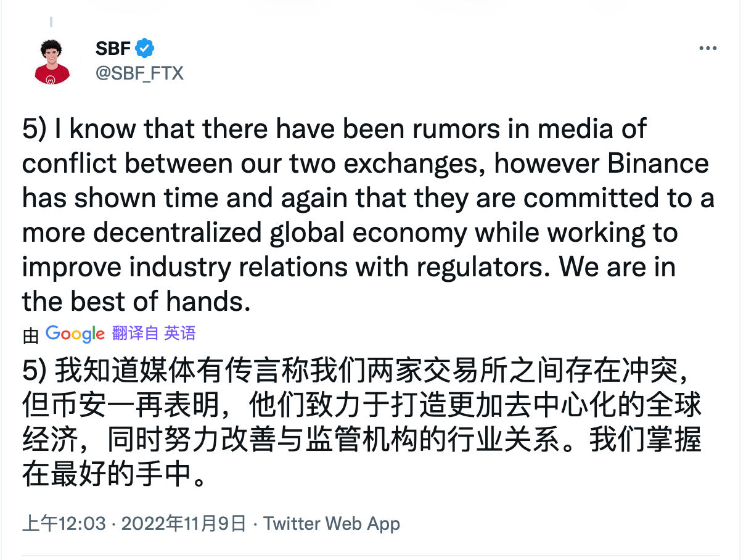Screen dimensions: 746x560
Task: Open the SBF display name link
Action: 112,48
